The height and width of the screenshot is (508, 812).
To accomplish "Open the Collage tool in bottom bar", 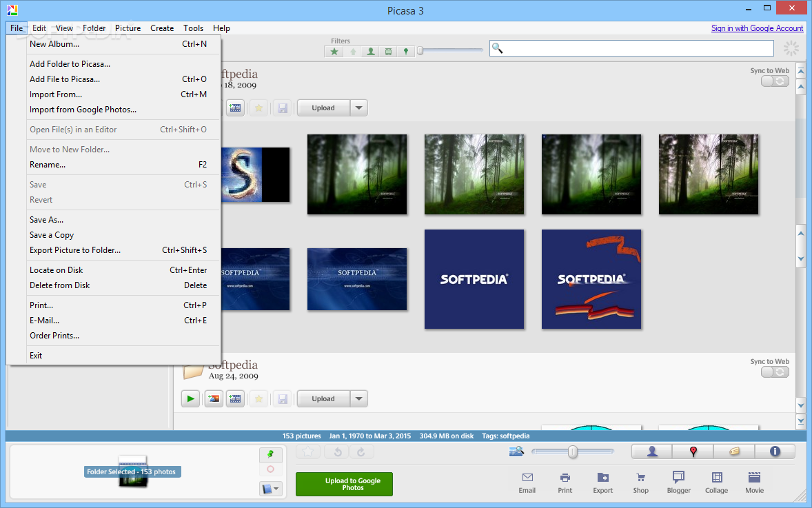I will 716,482.
